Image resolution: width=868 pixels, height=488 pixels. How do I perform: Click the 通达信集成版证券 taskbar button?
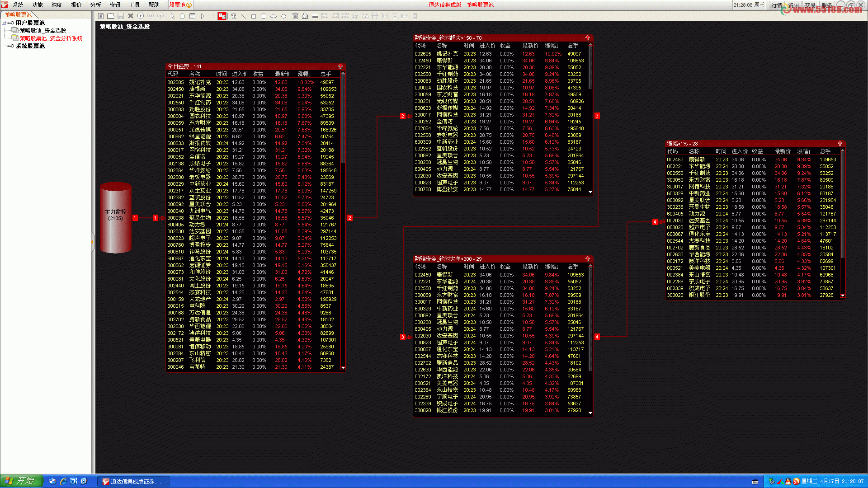pyautogui.click(x=134, y=482)
